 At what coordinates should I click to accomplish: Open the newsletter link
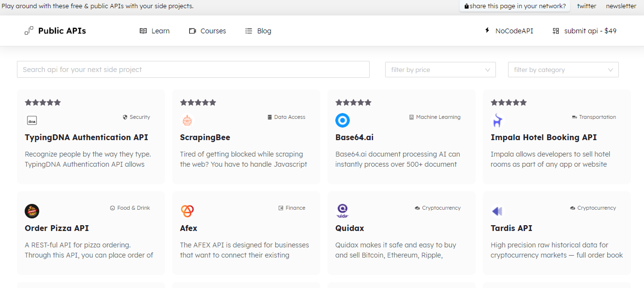click(x=621, y=6)
